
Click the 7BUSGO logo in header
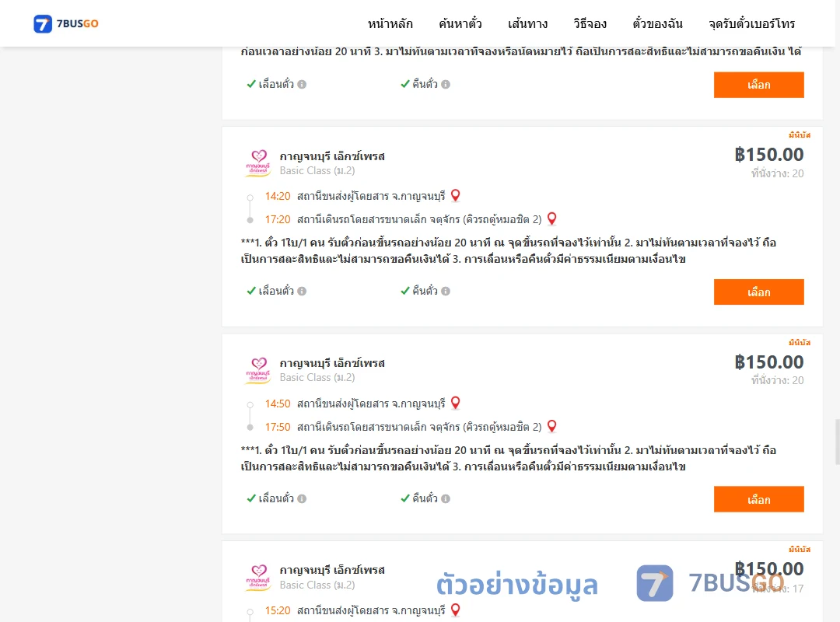point(66,23)
